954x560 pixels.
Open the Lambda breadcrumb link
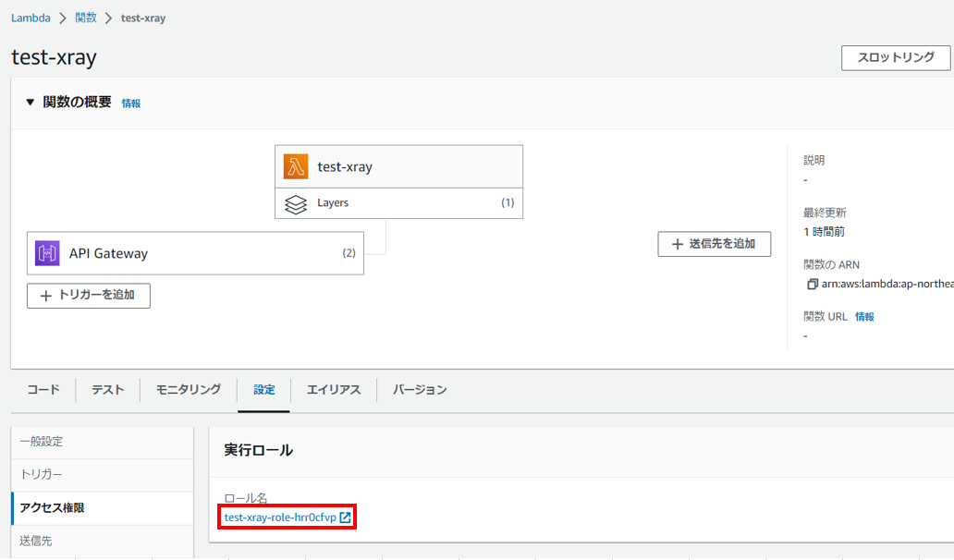click(x=31, y=18)
